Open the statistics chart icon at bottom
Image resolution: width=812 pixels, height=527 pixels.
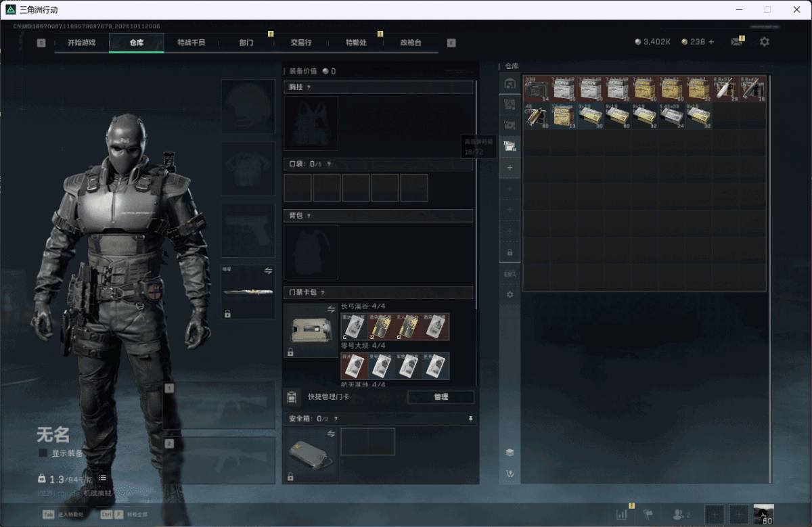coord(622,514)
